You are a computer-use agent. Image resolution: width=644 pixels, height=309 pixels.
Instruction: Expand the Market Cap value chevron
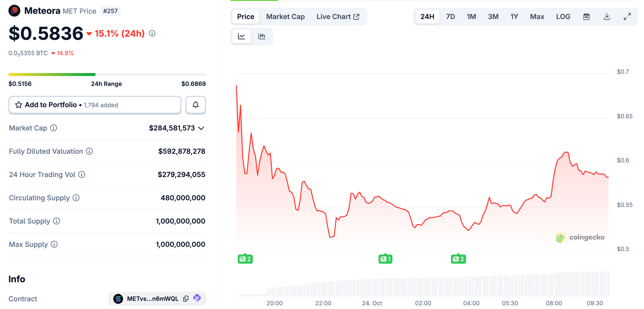[x=201, y=128]
